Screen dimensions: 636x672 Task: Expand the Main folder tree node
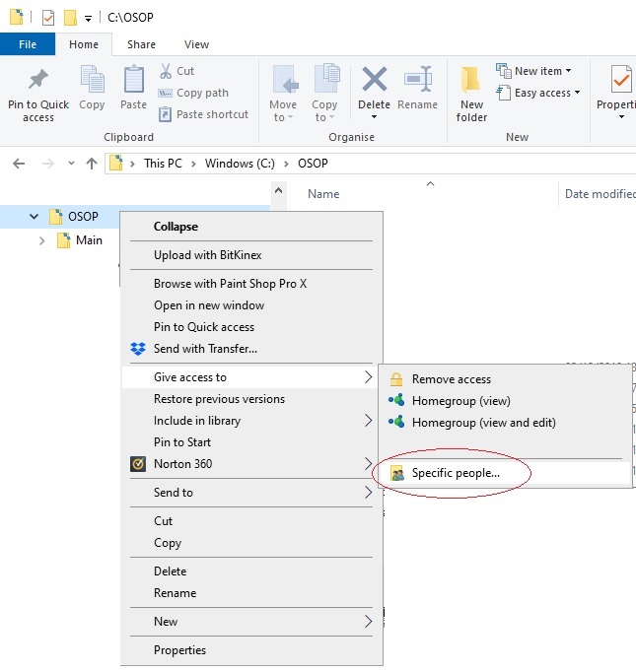(41, 240)
